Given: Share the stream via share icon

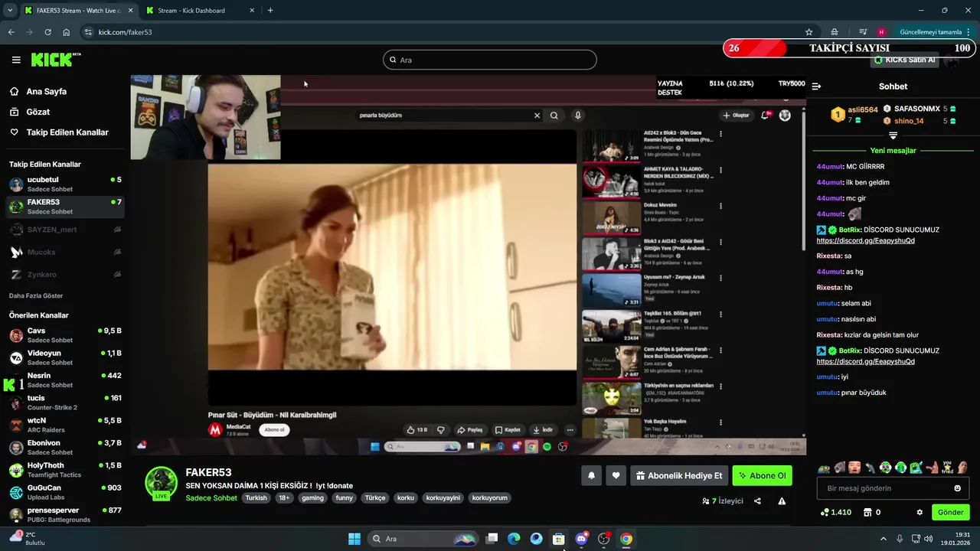Looking at the screenshot, I should pos(757,501).
